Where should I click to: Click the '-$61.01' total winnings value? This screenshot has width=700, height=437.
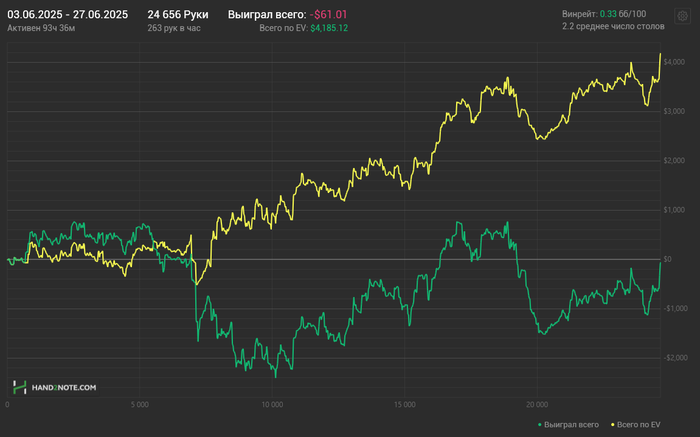click(x=328, y=15)
